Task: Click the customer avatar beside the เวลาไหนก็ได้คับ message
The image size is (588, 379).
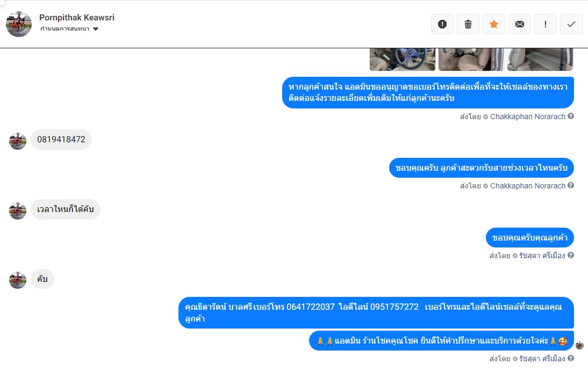Action: click(x=18, y=211)
